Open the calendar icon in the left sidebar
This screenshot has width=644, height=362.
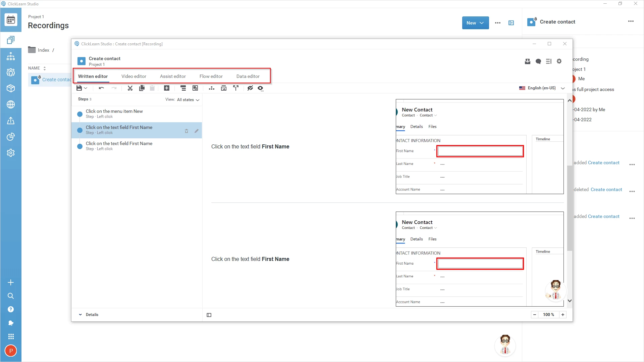point(11,20)
